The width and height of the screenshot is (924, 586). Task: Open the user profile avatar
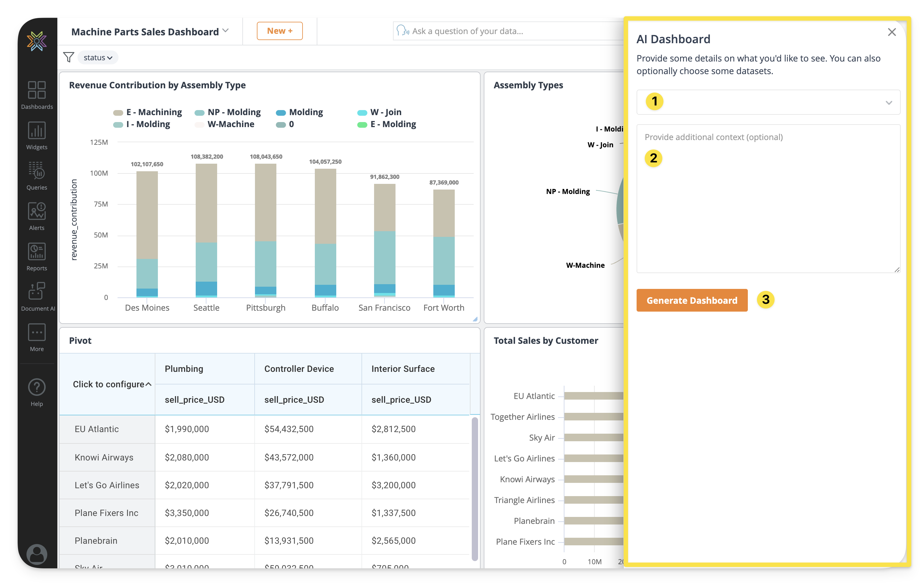point(37,554)
